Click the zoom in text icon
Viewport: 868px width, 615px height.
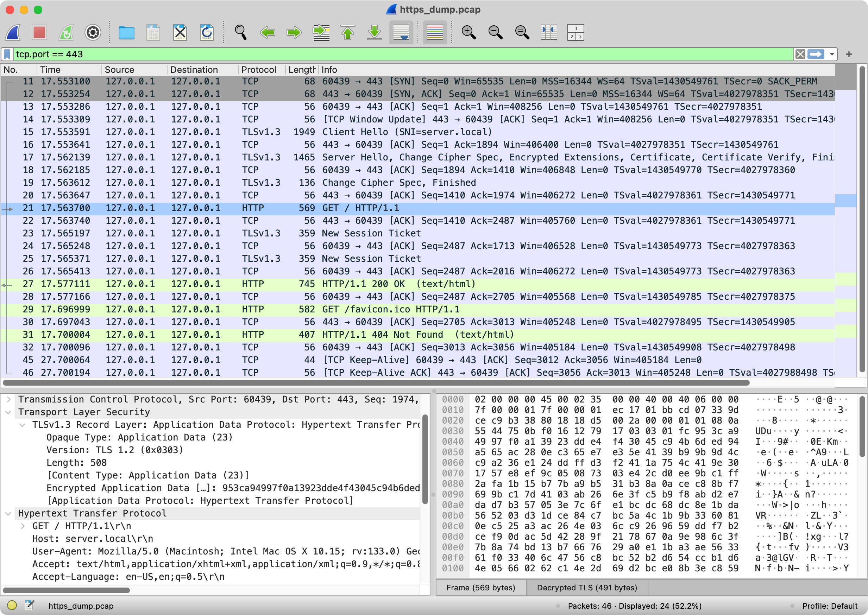[468, 32]
